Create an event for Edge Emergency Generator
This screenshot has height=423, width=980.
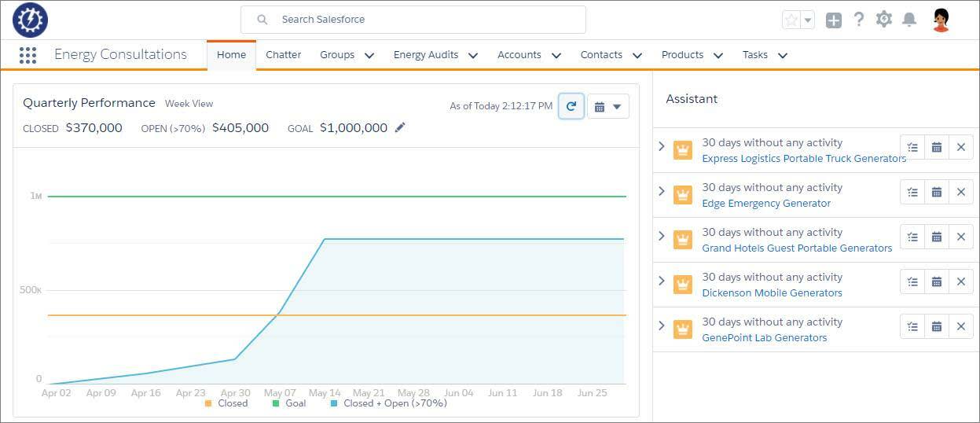(x=937, y=192)
